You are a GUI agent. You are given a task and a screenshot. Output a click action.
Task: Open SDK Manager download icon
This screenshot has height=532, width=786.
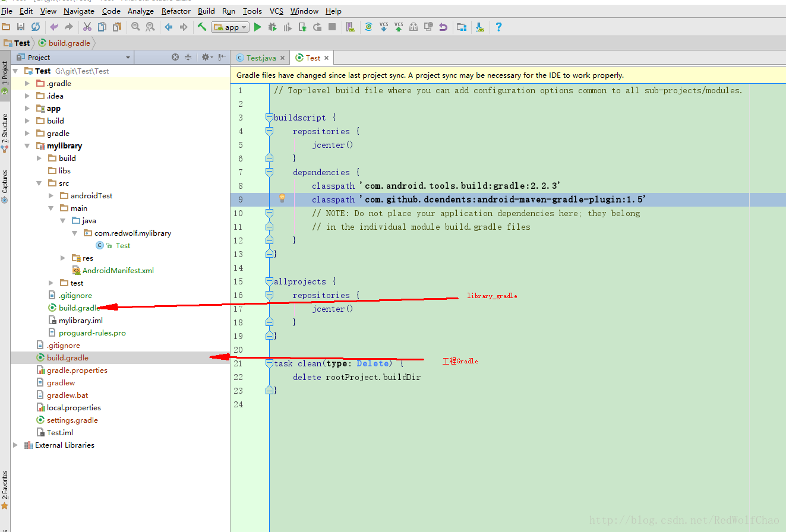[x=480, y=27]
